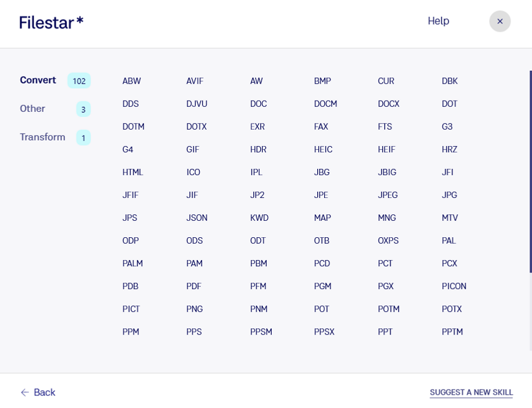Image resolution: width=532 pixels, height=408 pixels.
Task: Select the PPTM format
Action: (x=452, y=332)
